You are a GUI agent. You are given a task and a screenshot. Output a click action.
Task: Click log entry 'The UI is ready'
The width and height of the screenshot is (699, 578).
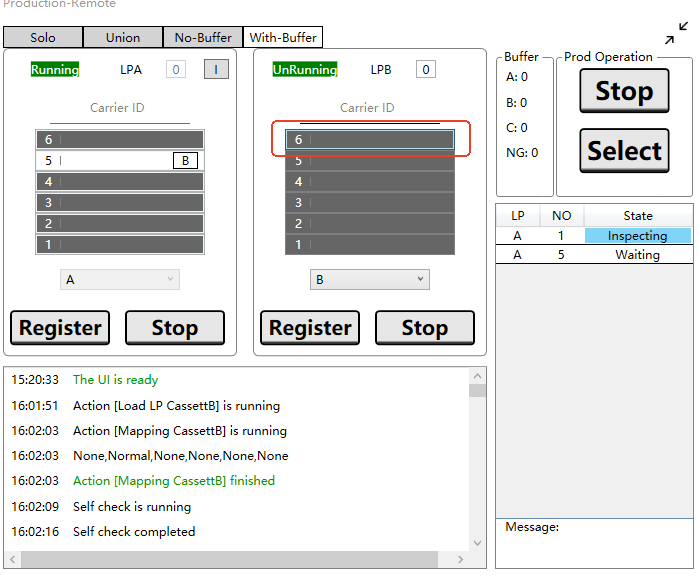(115, 380)
